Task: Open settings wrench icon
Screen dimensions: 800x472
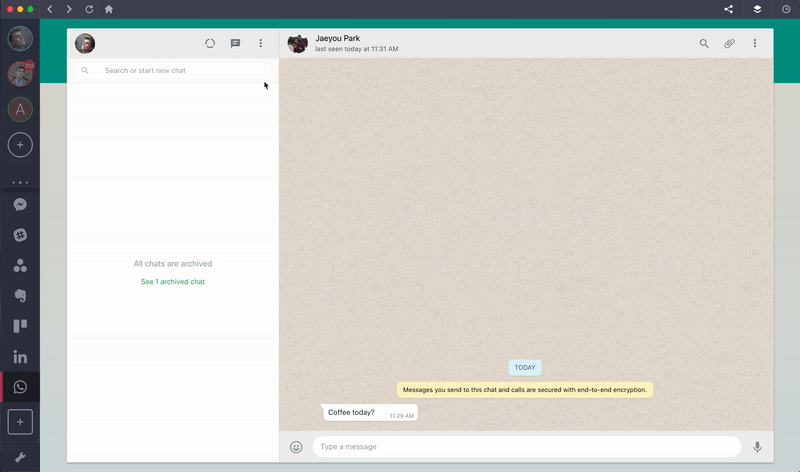Action: click(20, 457)
